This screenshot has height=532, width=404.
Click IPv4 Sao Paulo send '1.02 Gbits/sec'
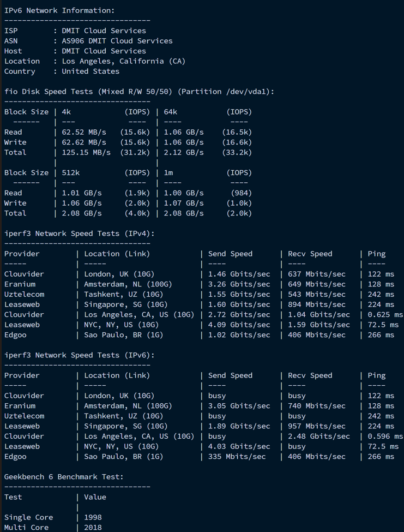tap(239, 335)
